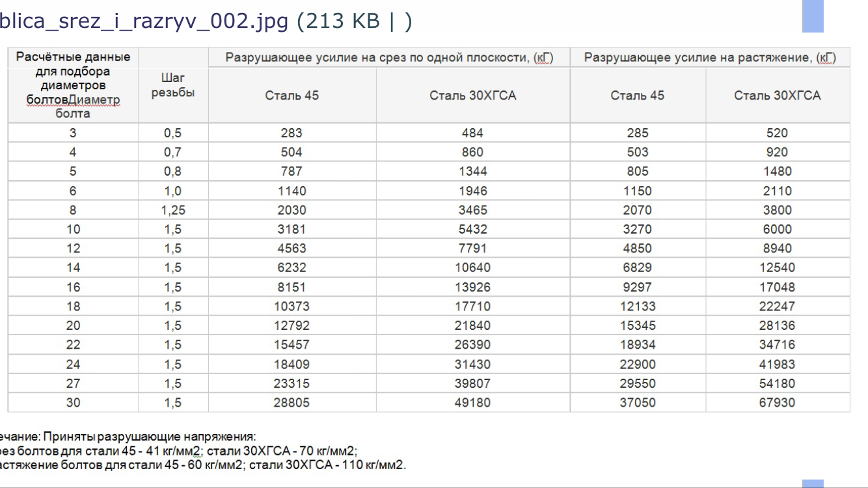Click the shear force header 'Разрушающее усилие на срез'
This screenshot has width=868, height=488.
[389, 57]
